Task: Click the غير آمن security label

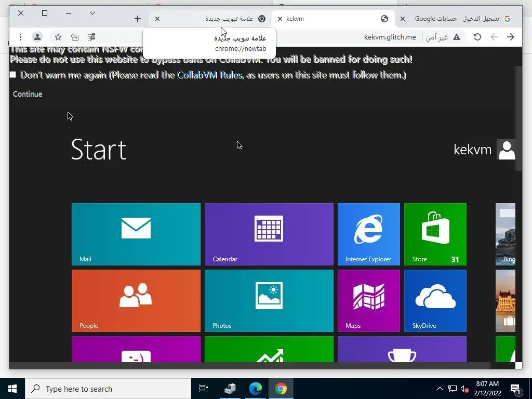Action: click(437, 37)
